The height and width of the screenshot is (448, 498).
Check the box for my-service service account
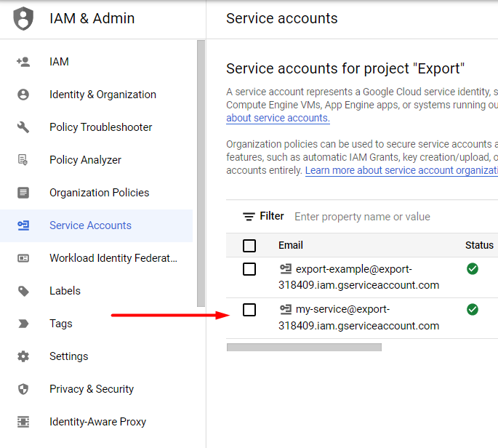tap(249, 310)
